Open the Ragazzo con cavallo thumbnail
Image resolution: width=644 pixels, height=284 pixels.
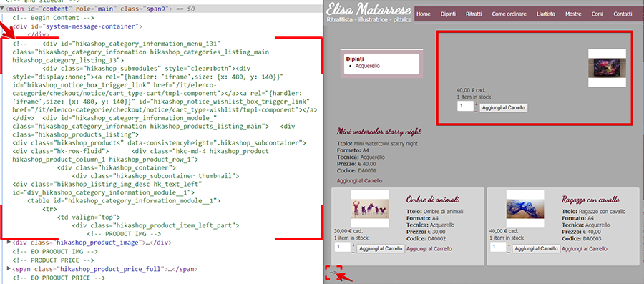pyautogui.click(x=525, y=209)
